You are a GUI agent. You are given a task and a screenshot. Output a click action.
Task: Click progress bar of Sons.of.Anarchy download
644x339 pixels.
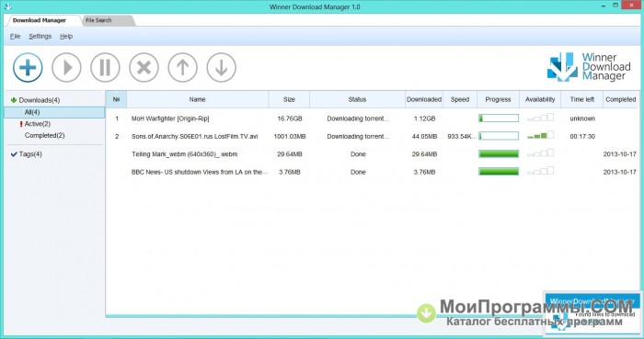pyautogui.click(x=499, y=136)
